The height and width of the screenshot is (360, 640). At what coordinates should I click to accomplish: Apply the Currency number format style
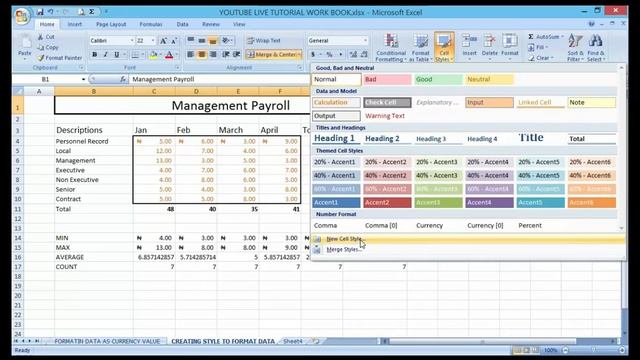[x=438, y=225]
